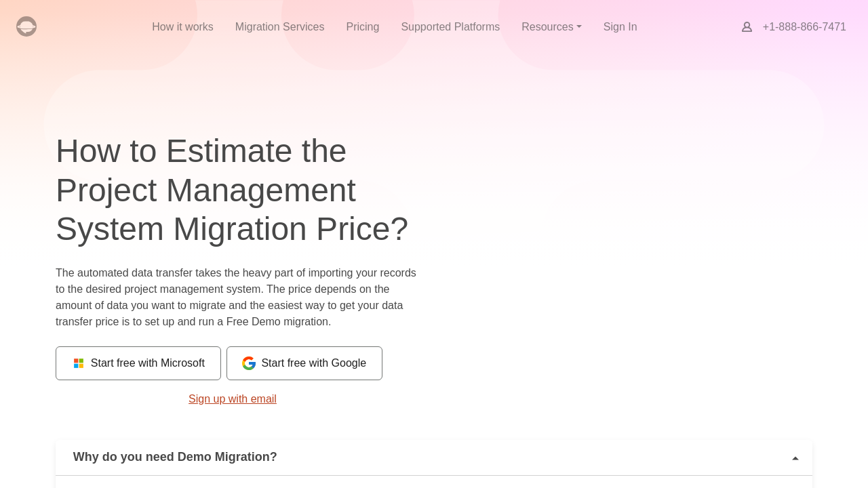This screenshot has height=488, width=868.
Task: Open the Resources menu
Action: point(547,27)
